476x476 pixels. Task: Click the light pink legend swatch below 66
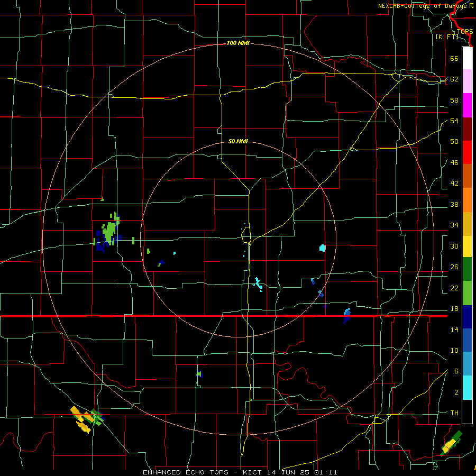click(467, 81)
